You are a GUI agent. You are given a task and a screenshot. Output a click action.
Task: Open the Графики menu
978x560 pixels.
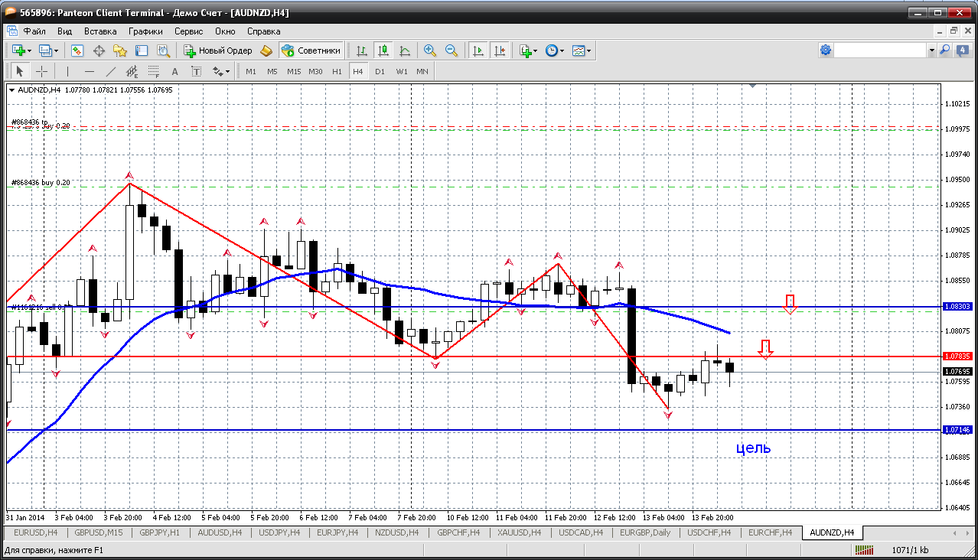(145, 31)
